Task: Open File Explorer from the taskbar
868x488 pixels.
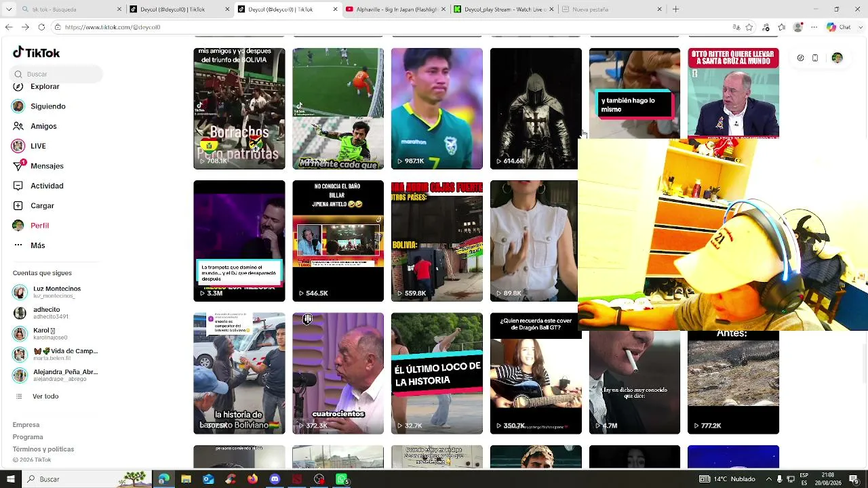Action: 186,479
